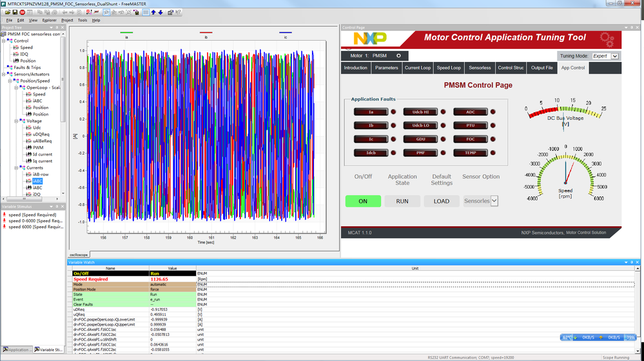Switch to the Sensorless tab
This screenshot has height=361, width=644.
(x=480, y=68)
